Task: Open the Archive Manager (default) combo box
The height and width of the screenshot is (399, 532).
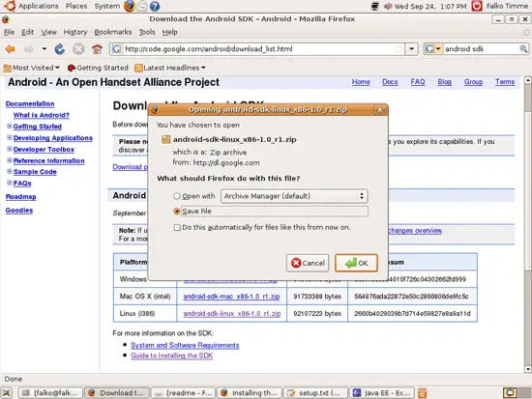Action: tap(294, 196)
